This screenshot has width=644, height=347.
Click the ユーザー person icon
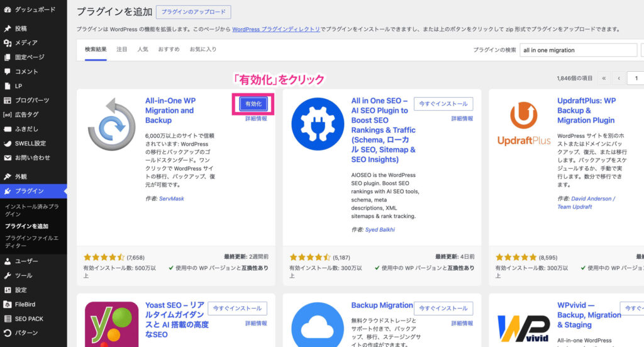(x=8, y=261)
